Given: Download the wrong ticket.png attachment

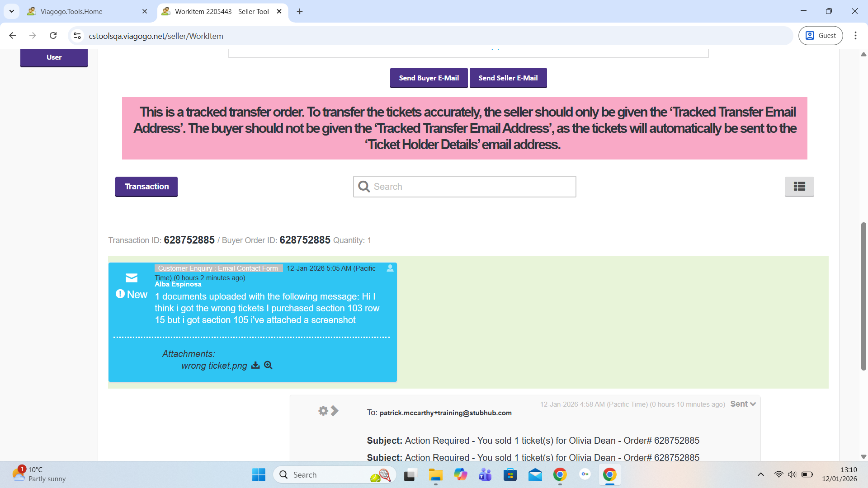Looking at the screenshot, I should (255, 365).
